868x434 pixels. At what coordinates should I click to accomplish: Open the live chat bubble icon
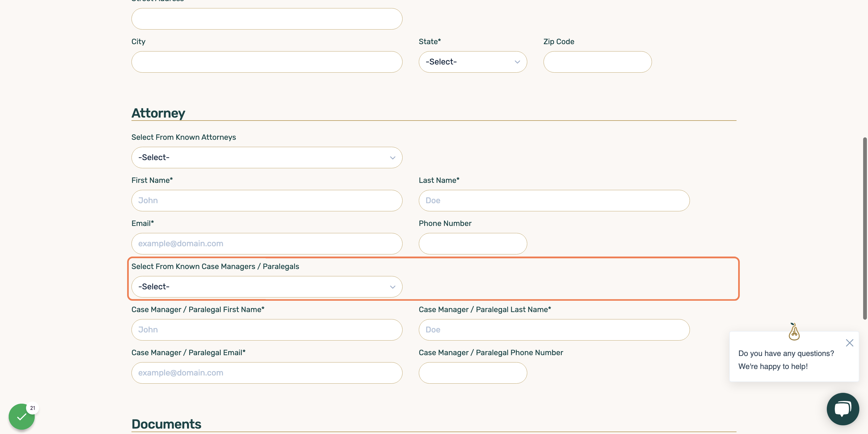843,409
